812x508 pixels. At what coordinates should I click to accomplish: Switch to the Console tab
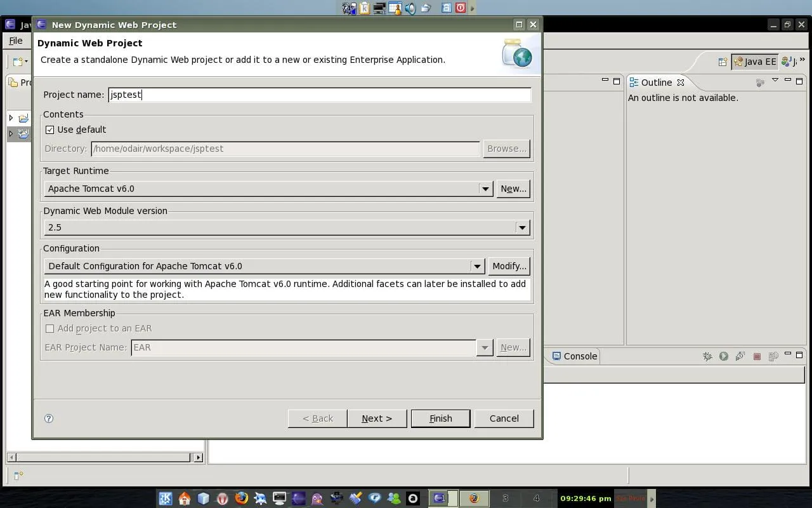(575, 356)
